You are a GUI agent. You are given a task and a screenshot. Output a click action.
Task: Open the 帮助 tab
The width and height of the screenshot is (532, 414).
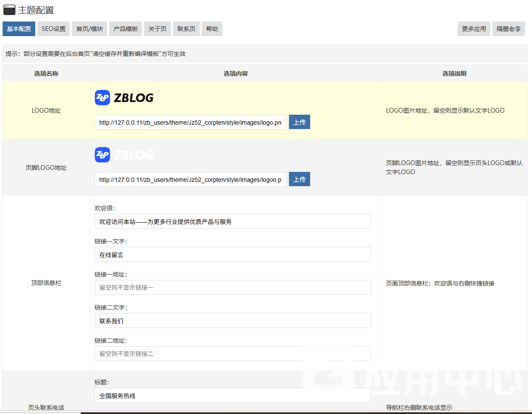coord(212,29)
